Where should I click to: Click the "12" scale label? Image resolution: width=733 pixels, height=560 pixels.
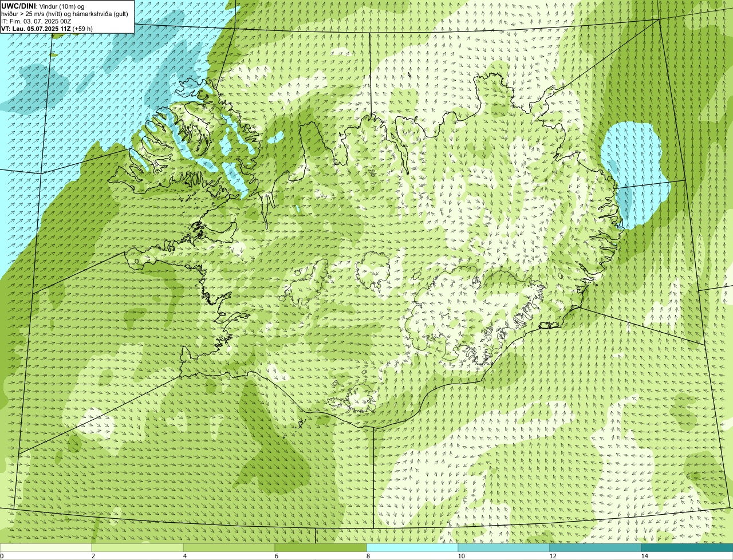(553, 556)
